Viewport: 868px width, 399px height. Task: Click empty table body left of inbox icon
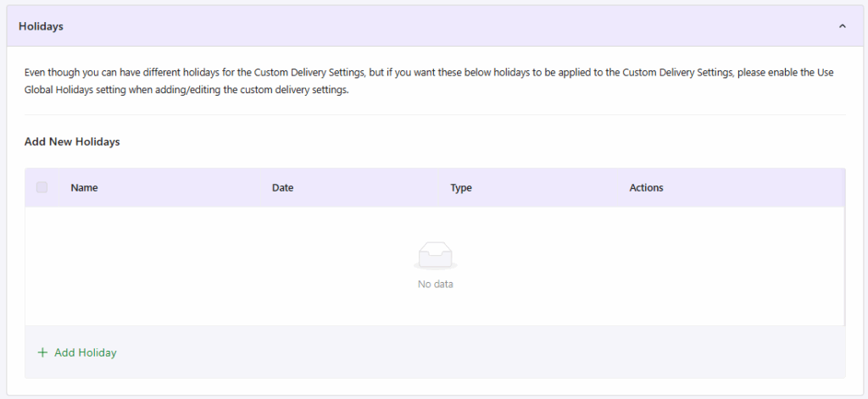tap(212, 264)
